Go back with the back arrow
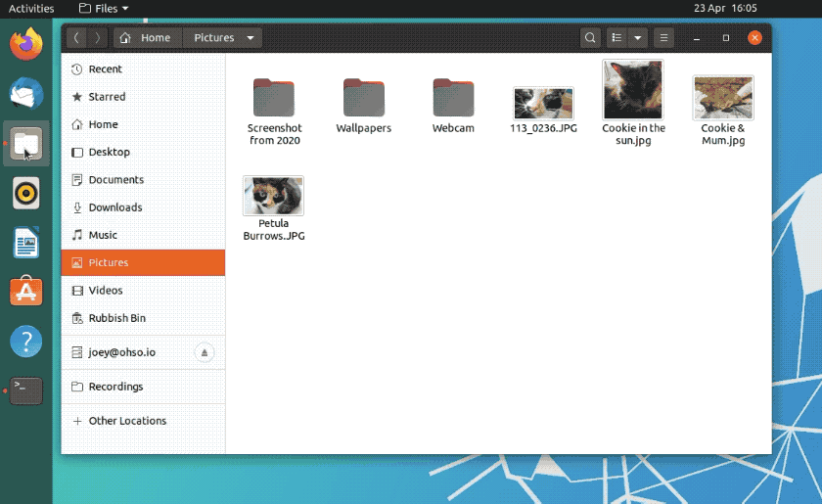The width and height of the screenshot is (822, 504). (77, 38)
